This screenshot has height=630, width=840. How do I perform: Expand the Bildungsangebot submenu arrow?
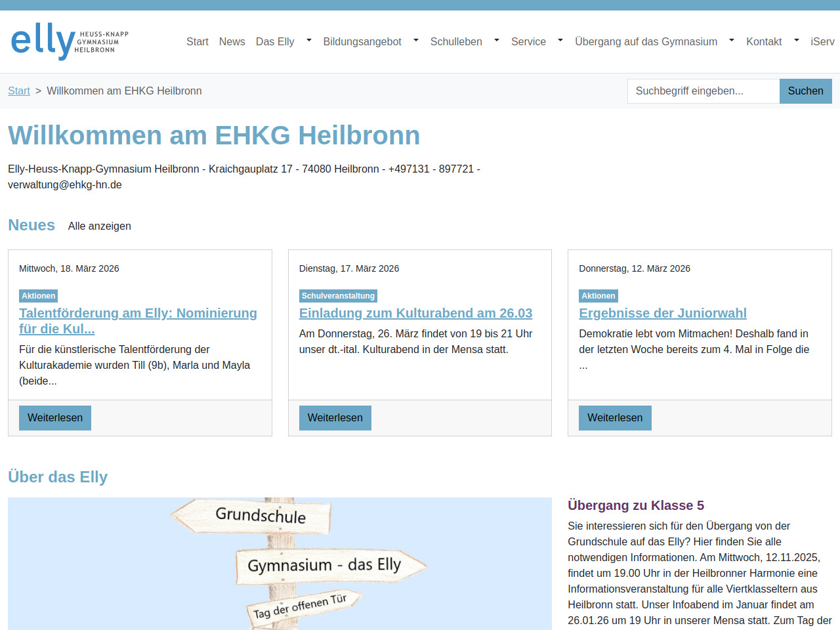[x=416, y=40]
